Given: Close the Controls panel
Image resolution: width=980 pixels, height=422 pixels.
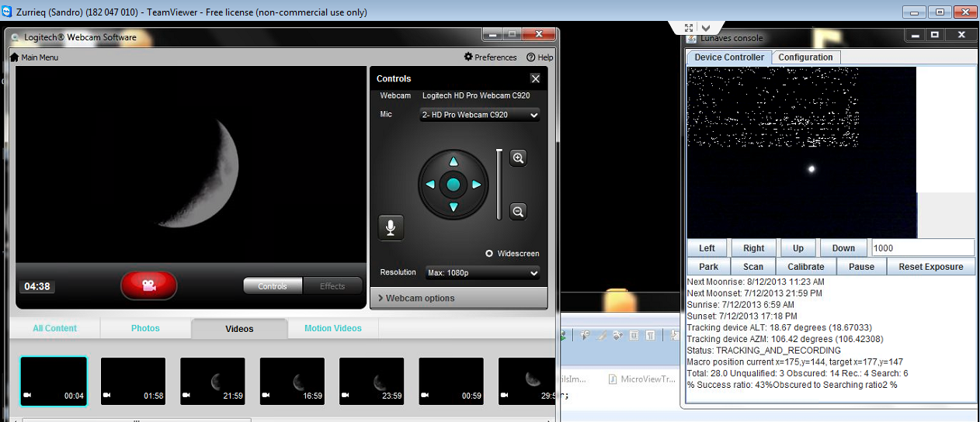Looking at the screenshot, I should pos(535,78).
